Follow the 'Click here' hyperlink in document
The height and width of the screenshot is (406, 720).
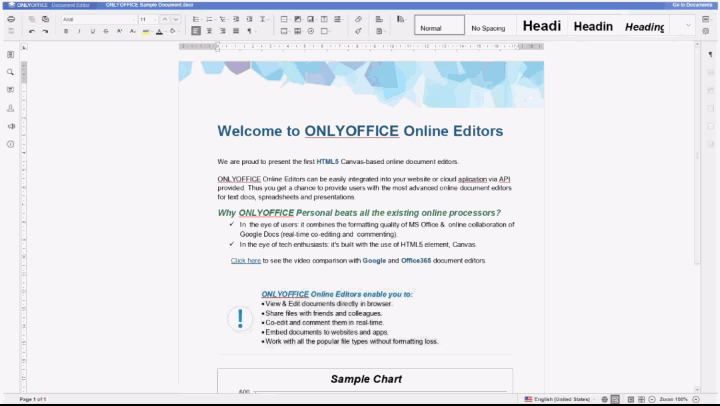tap(246, 260)
